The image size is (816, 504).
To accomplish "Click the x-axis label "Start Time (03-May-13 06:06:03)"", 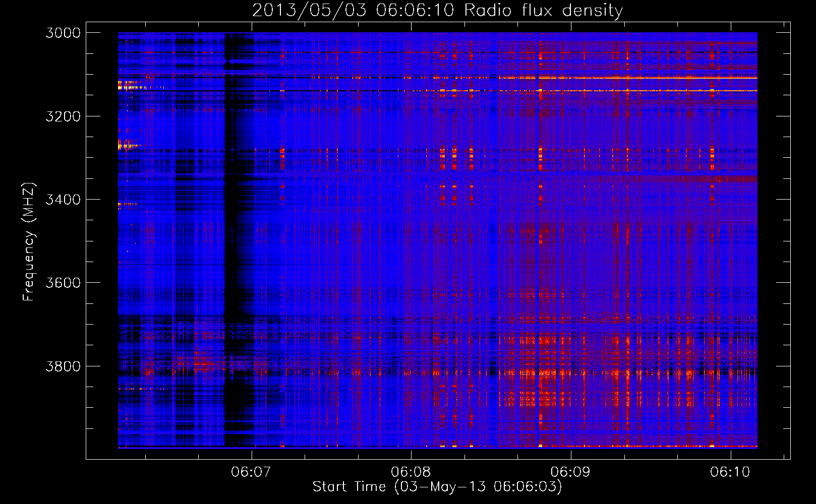I will tap(437, 487).
